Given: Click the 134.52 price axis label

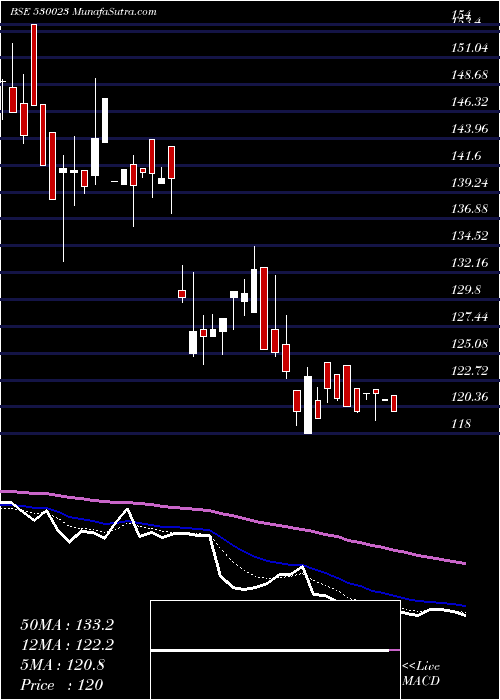Looking at the screenshot, I should click(x=470, y=236).
